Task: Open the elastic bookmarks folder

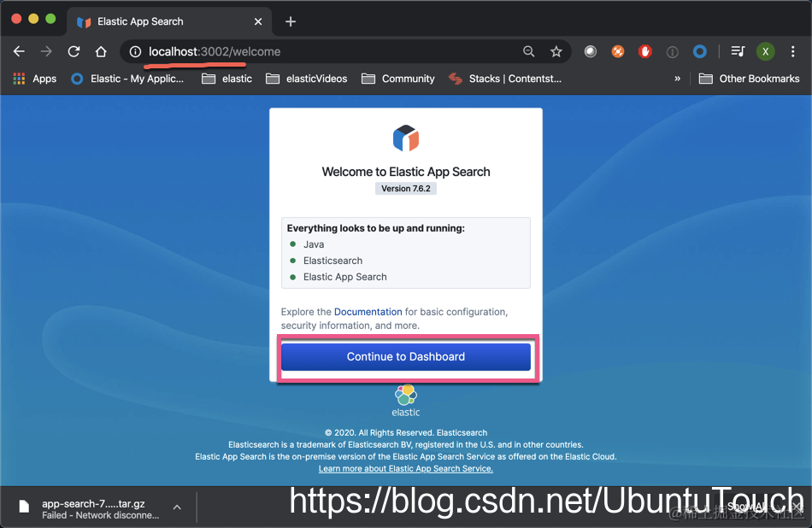Action: [227, 79]
